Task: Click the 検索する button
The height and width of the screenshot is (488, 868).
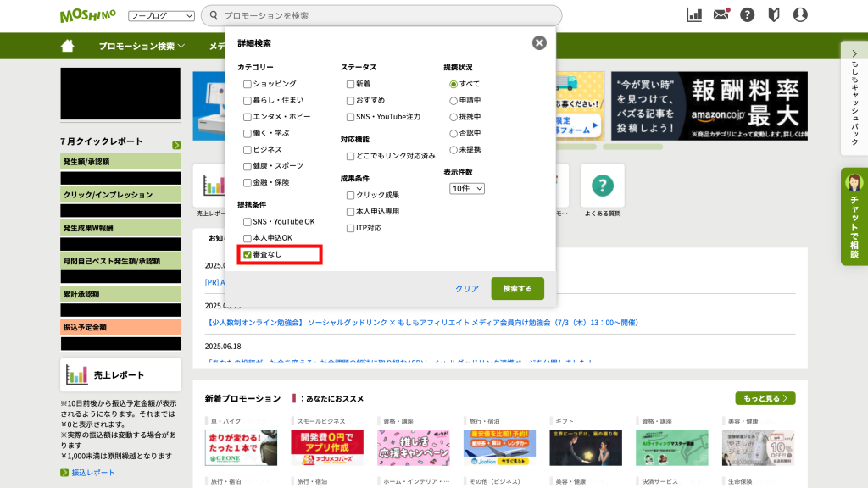Action: coord(517,289)
